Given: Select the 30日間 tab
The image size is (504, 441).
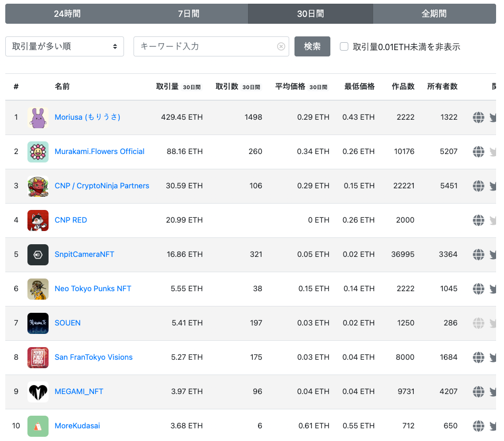Looking at the screenshot, I should 310,14.
